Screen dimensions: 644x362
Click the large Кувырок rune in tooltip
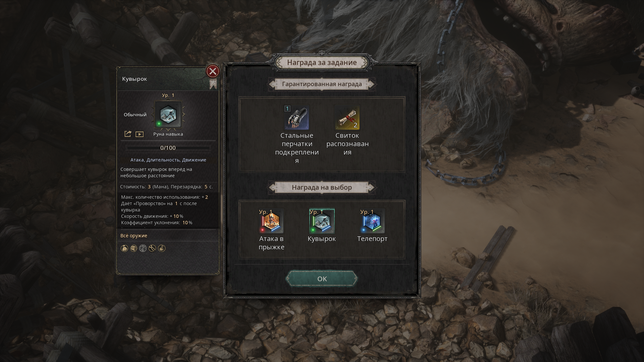pyautogui.click(x=168, y=115)
